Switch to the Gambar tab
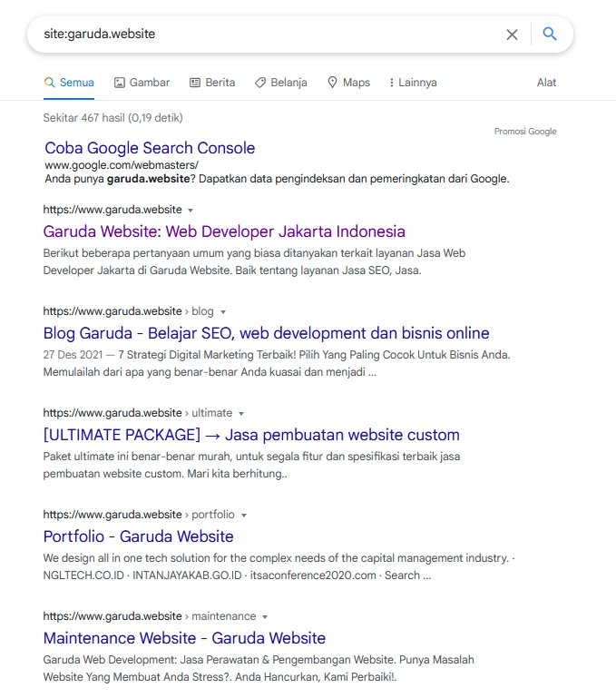616x698 pixels. pos(142,83)
